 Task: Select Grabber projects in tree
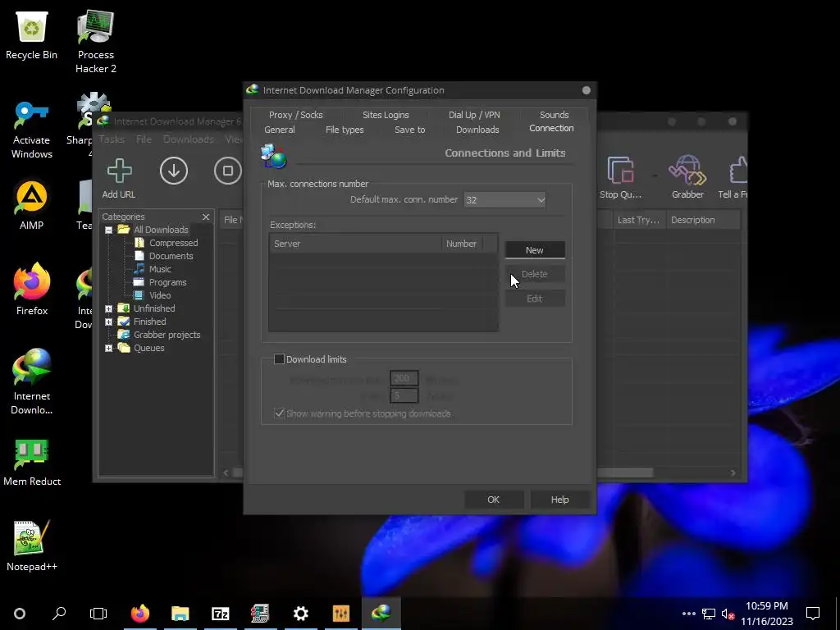coord(167,335)
